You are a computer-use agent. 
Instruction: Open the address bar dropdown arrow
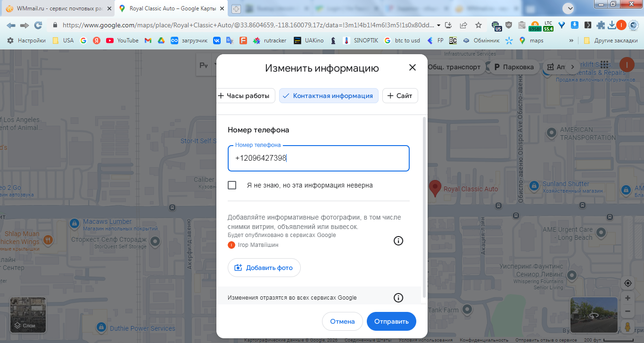tap(439, 25)
